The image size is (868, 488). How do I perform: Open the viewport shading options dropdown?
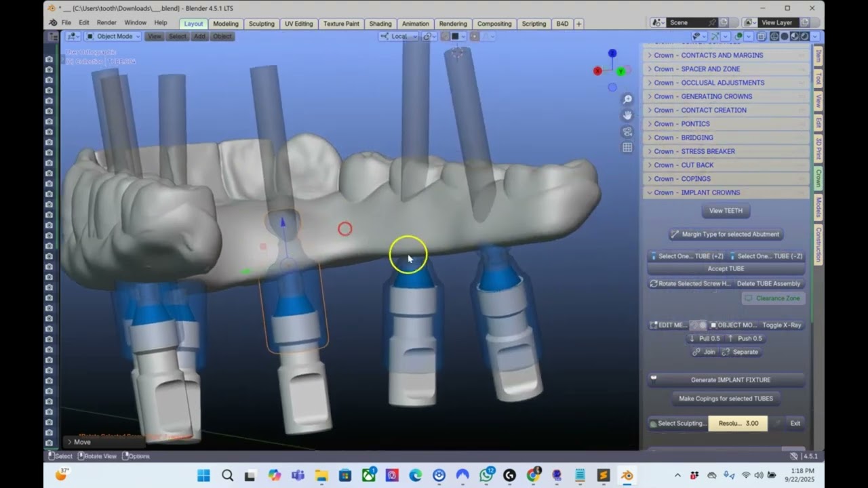814,37
